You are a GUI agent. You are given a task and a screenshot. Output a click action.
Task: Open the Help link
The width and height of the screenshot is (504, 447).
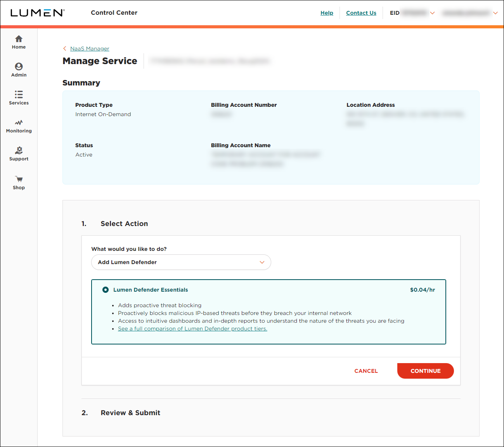[327, 13]
